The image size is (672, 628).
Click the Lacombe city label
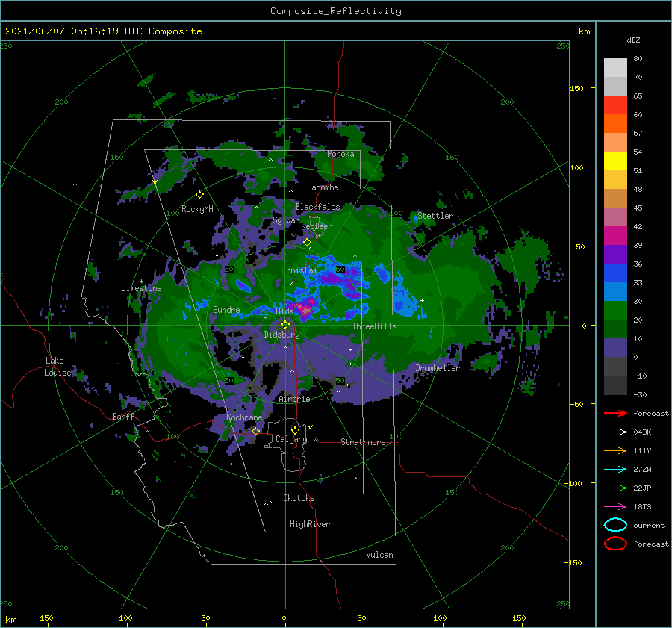click(x=323, y=187)
